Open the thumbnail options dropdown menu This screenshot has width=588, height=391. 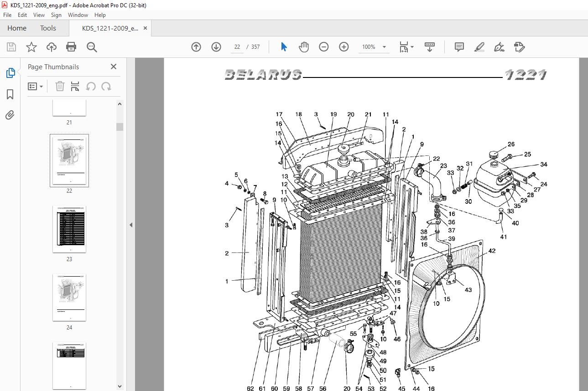point(36,86)
